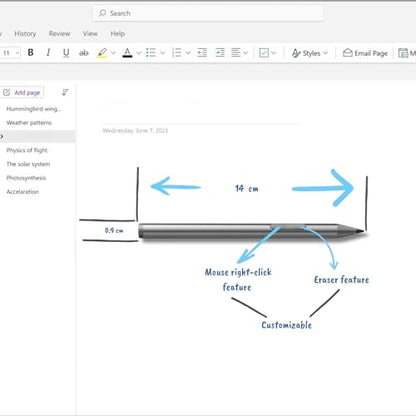Toggle underline formatting
This screenshot has height=416, width=416.
[66, 53]
